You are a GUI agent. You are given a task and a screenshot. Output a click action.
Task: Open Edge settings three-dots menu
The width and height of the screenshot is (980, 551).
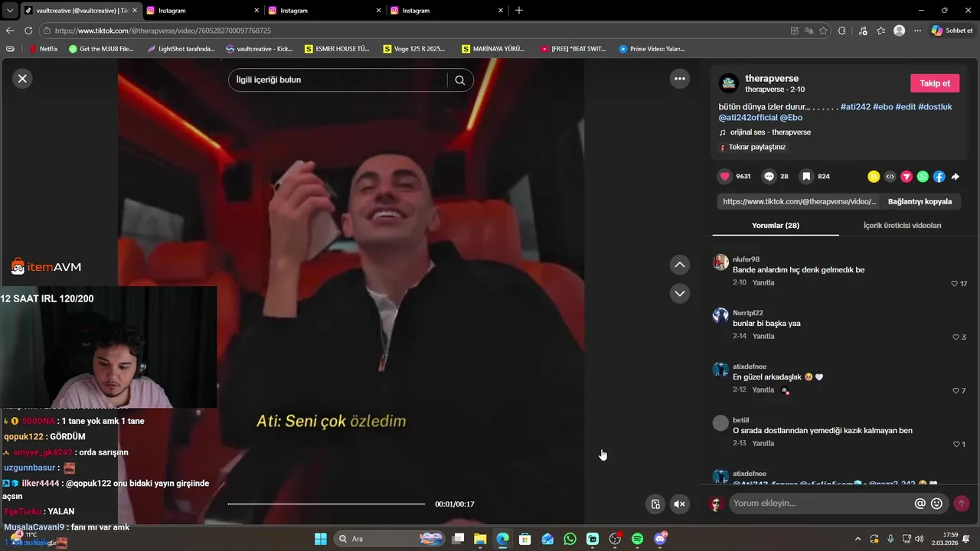click(917, 31)
